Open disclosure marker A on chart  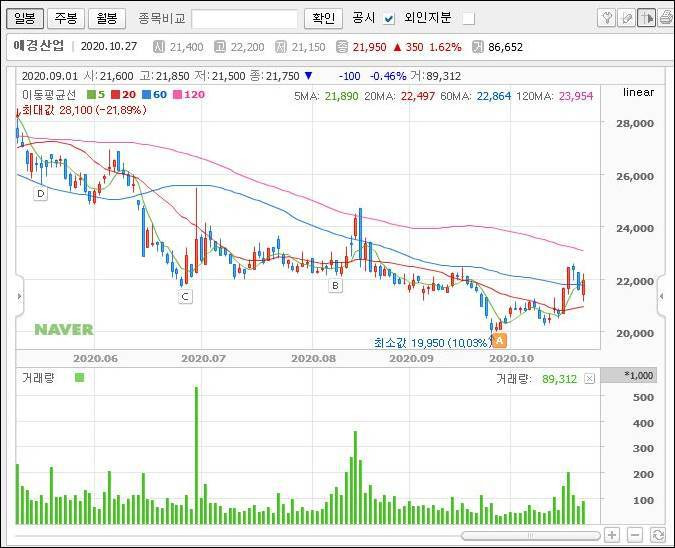[499, 341]
